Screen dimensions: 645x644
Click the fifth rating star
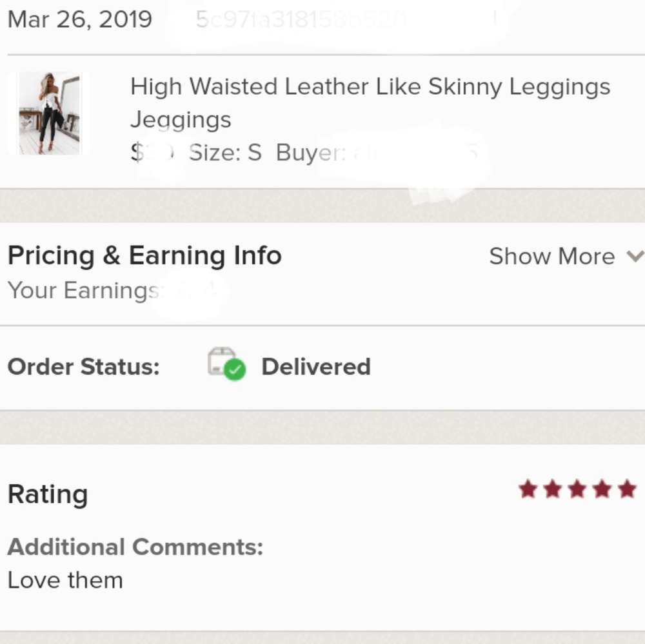click(x=627, y=490)
